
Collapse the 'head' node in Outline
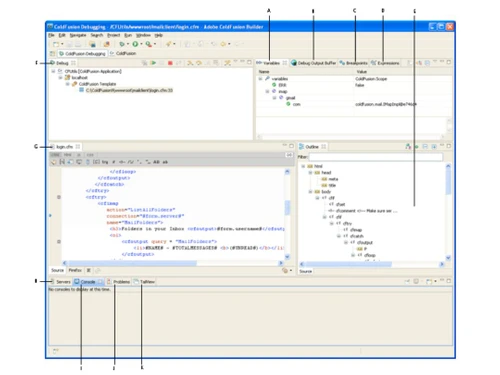[x=310, y=173]
